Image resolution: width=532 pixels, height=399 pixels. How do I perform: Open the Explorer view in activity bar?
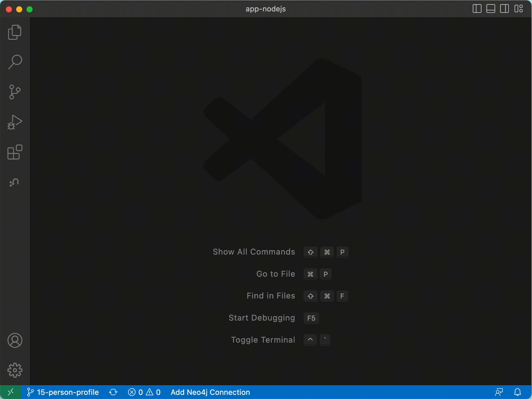(x=15, y=32)
